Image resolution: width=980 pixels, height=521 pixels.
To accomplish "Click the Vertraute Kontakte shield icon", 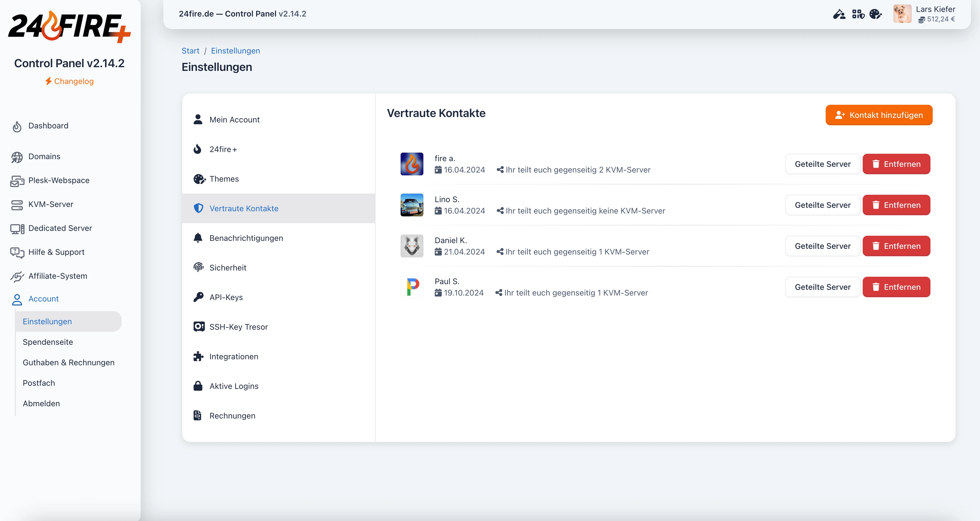I will (198, 208).
